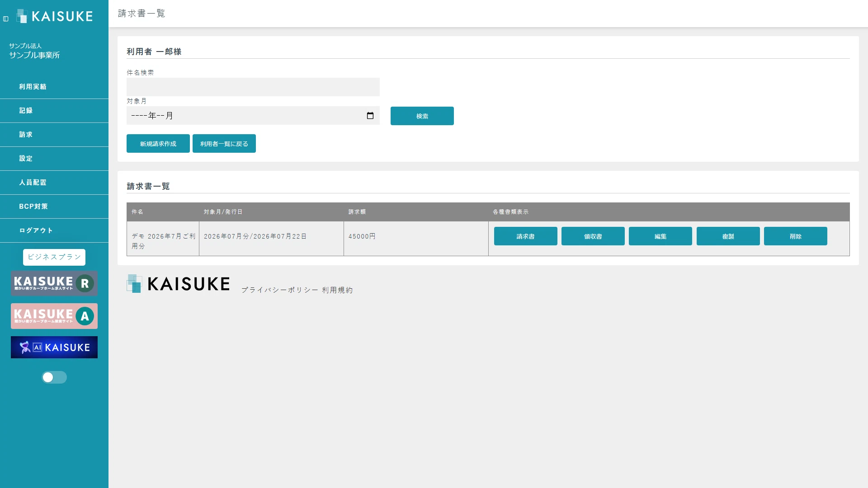Click the 編集 button in invoice row
Image resolution: width=868 pixels, height=488 pixels.
pos(660,236)
